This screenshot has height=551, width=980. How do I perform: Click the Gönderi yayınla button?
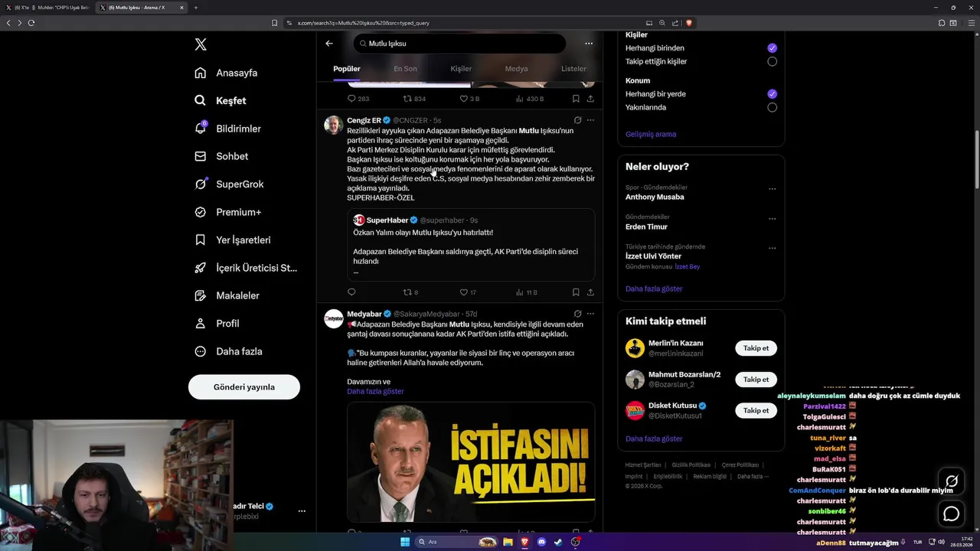pyautogui.click(x=244, y=386)
